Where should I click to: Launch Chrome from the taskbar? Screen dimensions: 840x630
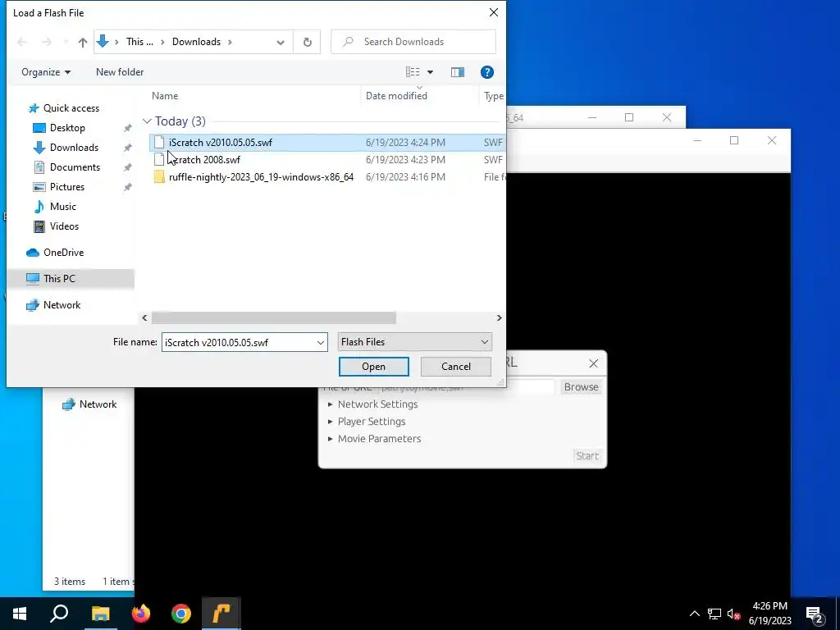181,614
